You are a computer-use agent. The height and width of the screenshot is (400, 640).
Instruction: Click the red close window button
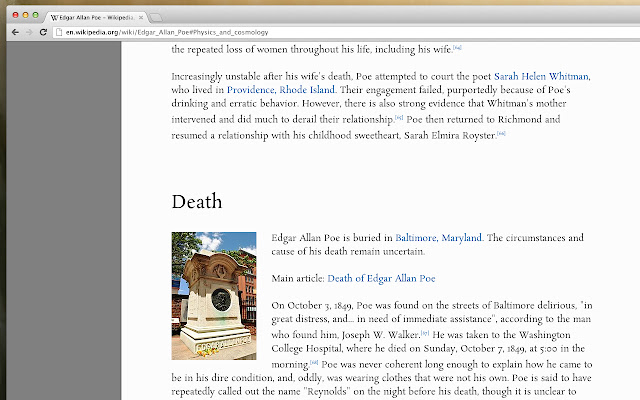click(16, 15)
